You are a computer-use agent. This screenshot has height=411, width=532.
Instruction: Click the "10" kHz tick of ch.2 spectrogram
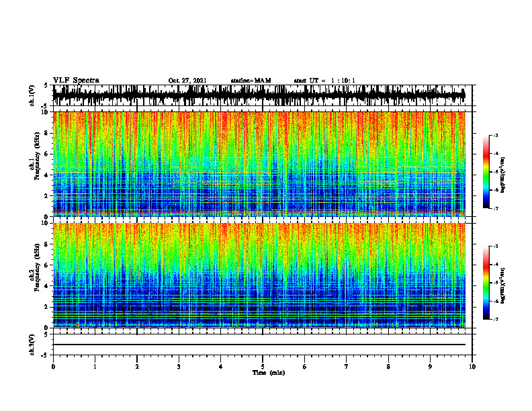point(46,223)
